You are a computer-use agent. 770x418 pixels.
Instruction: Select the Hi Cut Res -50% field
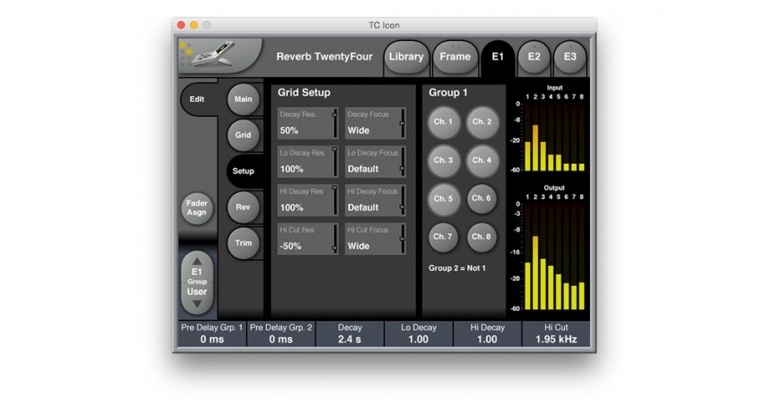pyautogui.click(x=308, y=239)
